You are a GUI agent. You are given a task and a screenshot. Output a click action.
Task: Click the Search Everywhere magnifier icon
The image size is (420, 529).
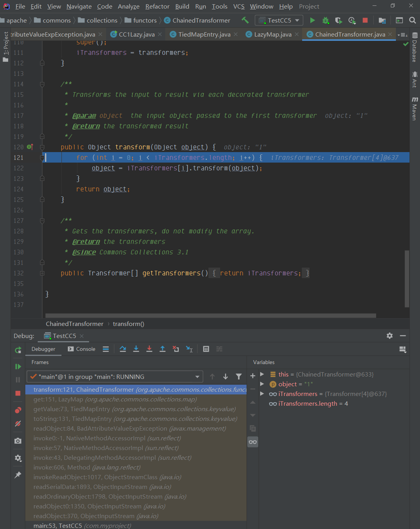click(413, 20)
